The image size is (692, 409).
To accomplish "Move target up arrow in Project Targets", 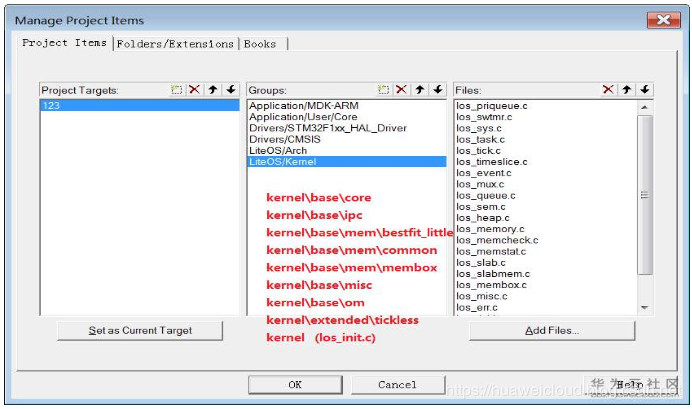I will (213, 90).
